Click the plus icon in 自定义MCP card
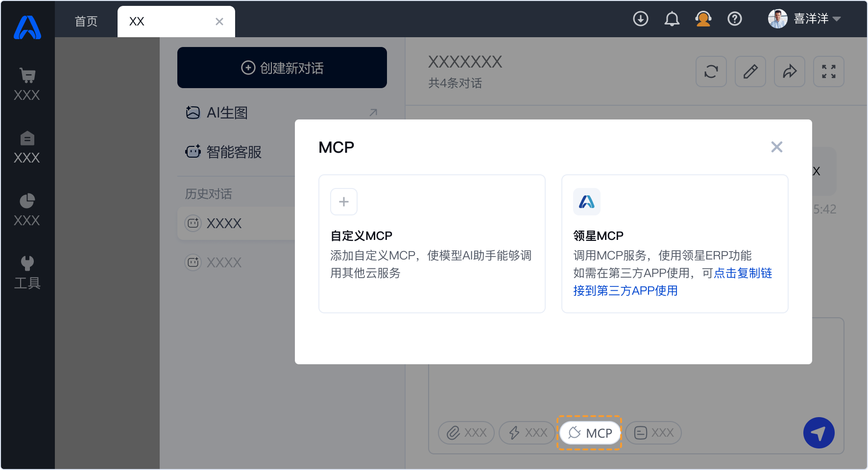868x470 pixels. pos(344,202)
